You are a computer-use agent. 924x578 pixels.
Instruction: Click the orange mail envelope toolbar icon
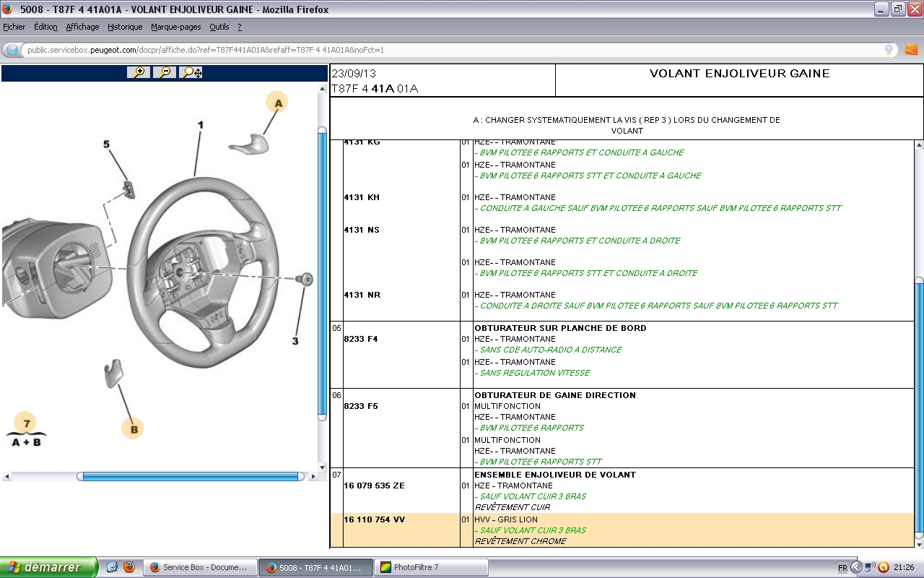tap(911, 50)
